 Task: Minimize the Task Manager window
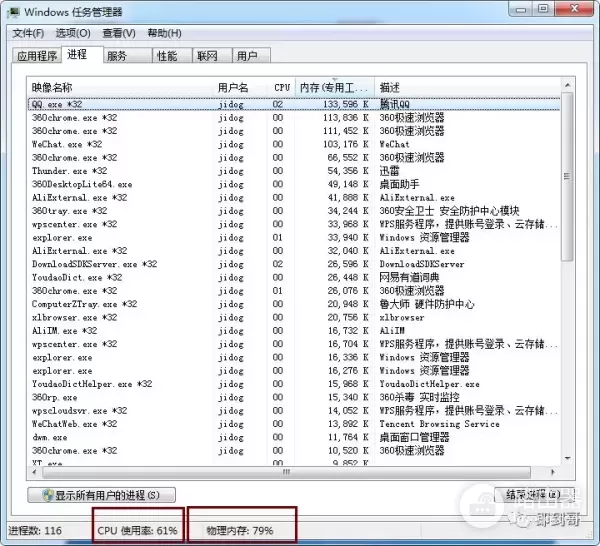point(520,9)
